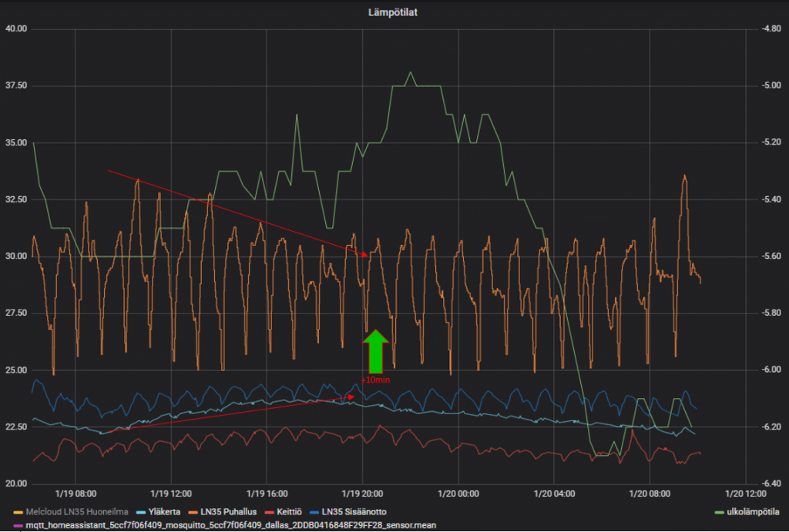The height and width of the screenshot is (532, 789).
Task: Open the orange LN35 Puhallus color swatch
Action: coord(193,511)
